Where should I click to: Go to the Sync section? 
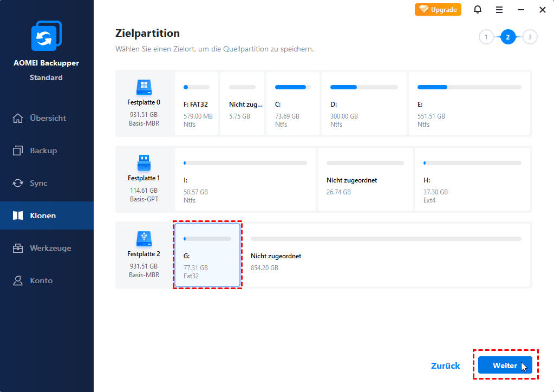47,184
